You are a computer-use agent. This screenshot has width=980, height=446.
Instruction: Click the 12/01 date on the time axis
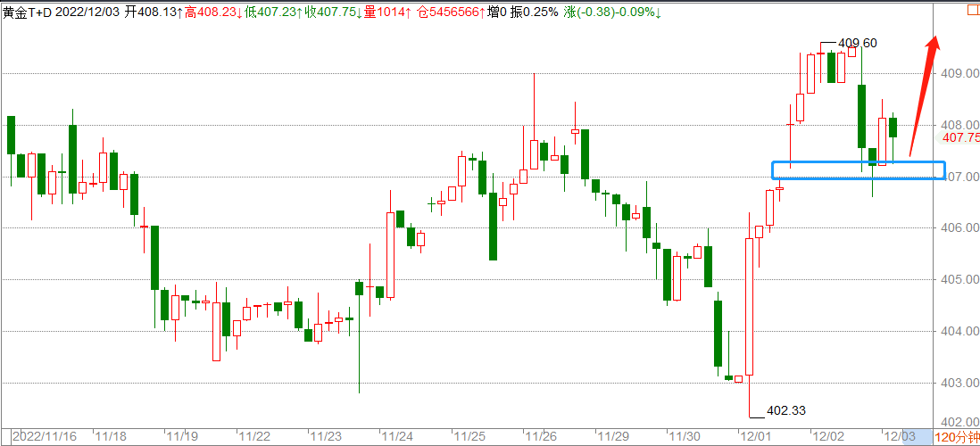point(755,436)
